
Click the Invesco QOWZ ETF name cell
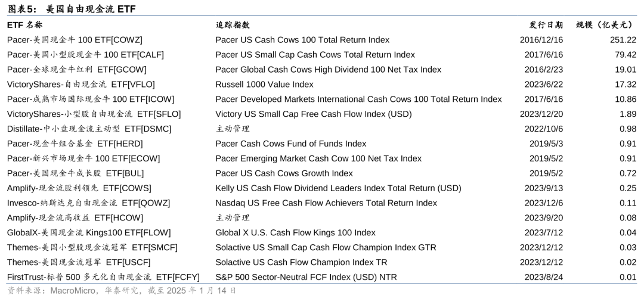click(x=88, y=203)
